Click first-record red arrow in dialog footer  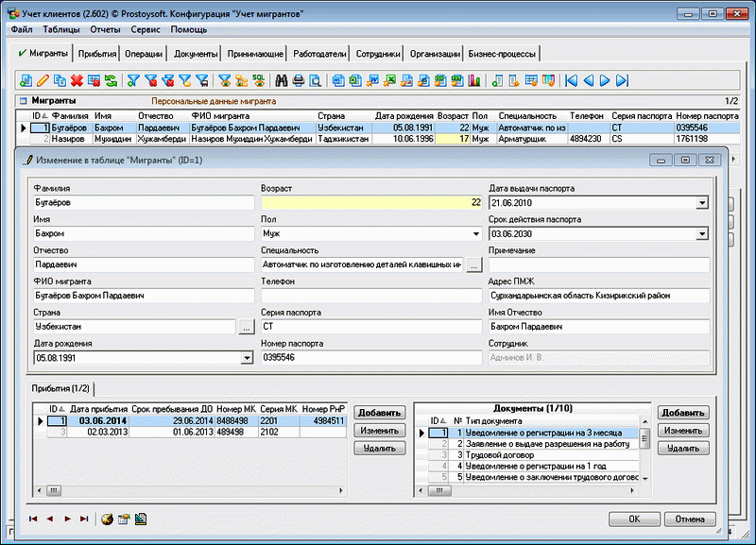point(34,519)
